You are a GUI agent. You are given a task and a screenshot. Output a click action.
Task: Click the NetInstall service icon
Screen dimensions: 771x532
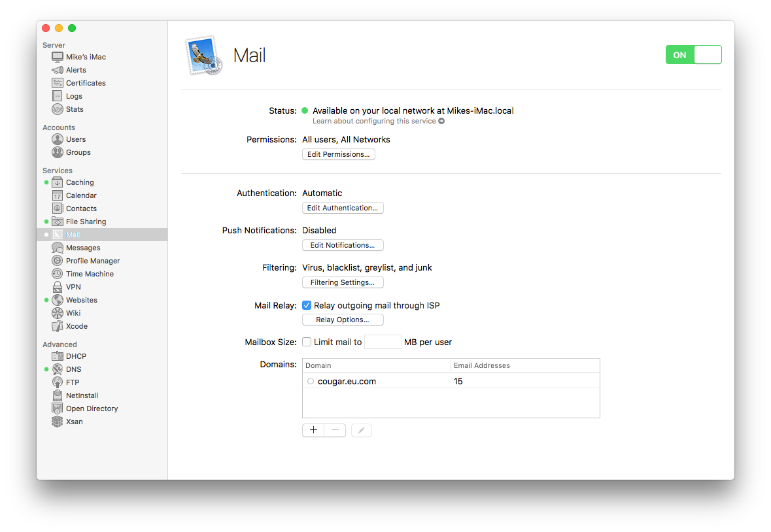[x=58, y=395]
